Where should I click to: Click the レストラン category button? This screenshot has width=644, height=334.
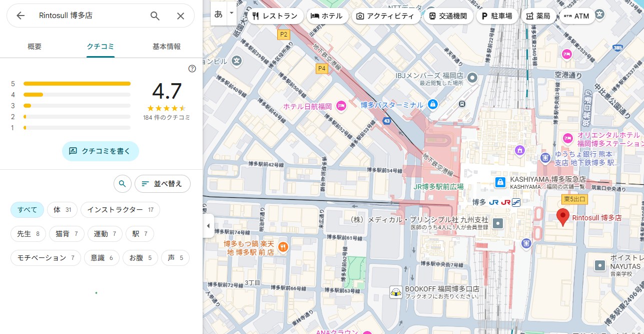(x=275, y=16)
